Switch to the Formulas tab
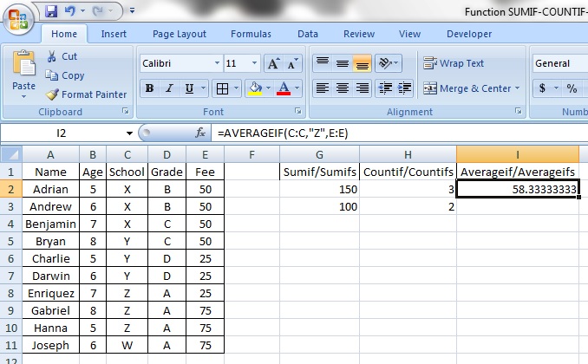Viewport: 588px width, 364px height. (251, 34)
